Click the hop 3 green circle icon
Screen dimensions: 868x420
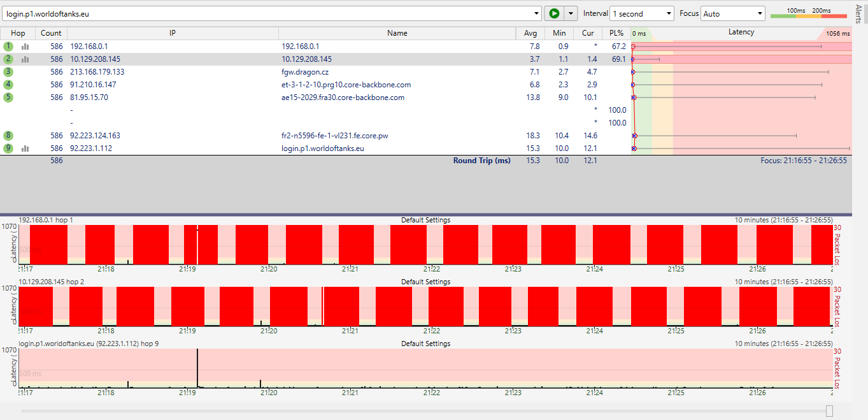pos(8,72)
